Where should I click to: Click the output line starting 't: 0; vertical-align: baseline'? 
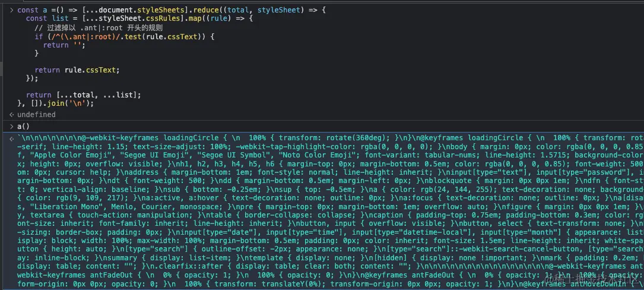(x=331, y=189)
